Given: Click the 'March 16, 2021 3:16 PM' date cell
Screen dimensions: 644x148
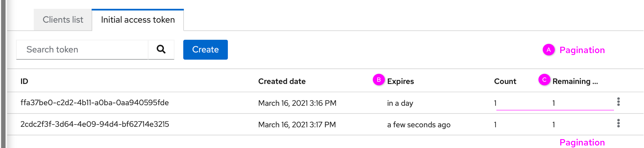Looking at the screenshot, I should tap(297, 103).
